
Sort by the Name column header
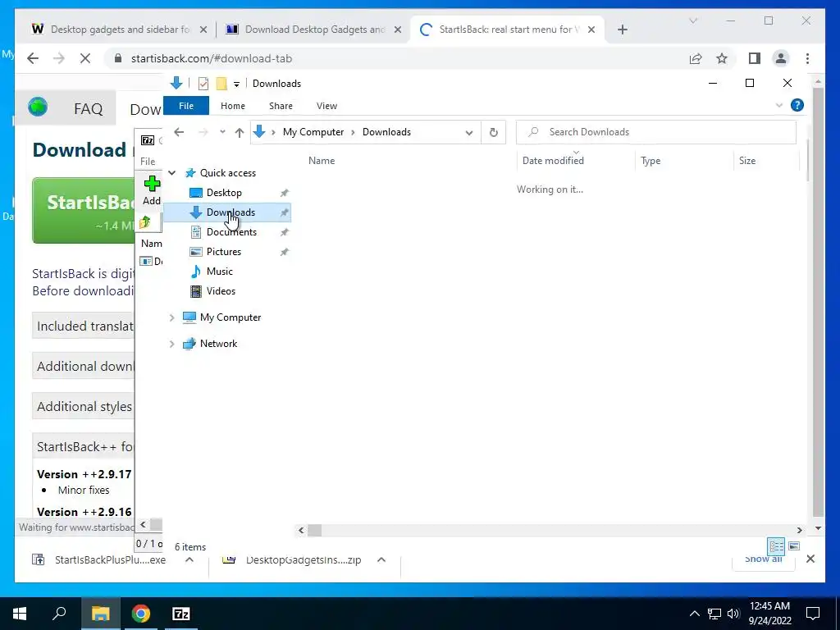[x=322, y=161]
